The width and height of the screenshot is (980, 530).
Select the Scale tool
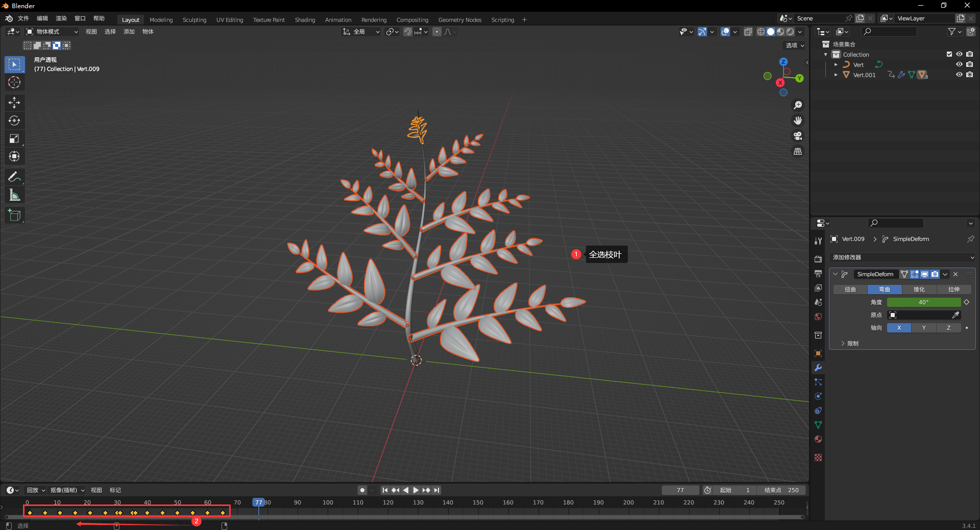14,138
